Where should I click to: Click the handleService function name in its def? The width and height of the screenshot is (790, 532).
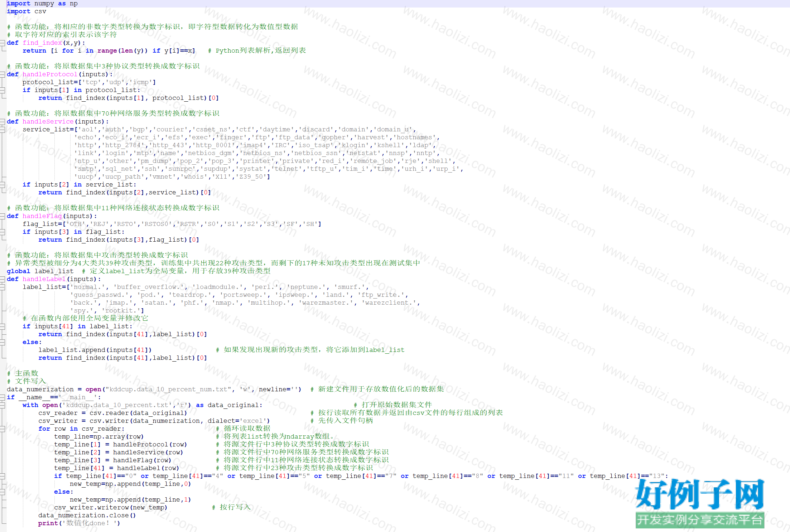point(48,122)
